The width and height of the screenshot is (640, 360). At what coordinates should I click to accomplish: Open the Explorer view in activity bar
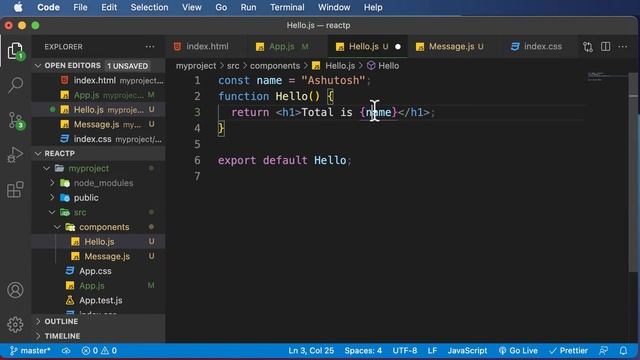[16, 51]
